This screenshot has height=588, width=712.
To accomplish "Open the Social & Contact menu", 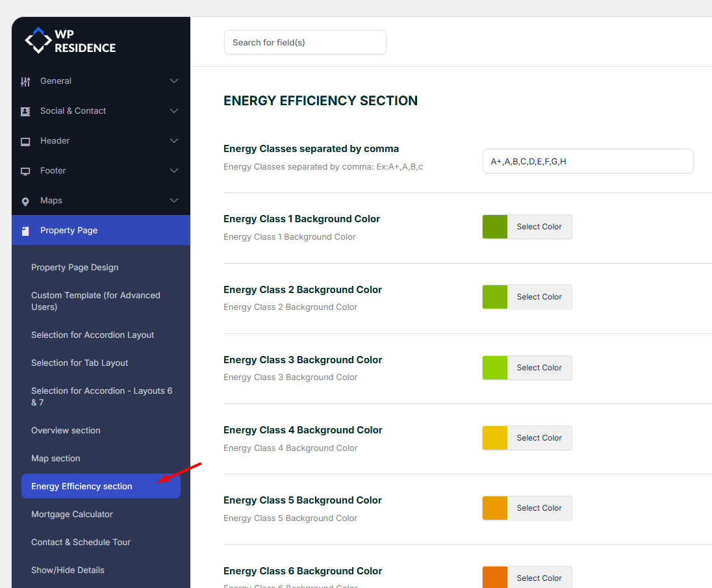I will pyautogui.click(x=101, y=111).
